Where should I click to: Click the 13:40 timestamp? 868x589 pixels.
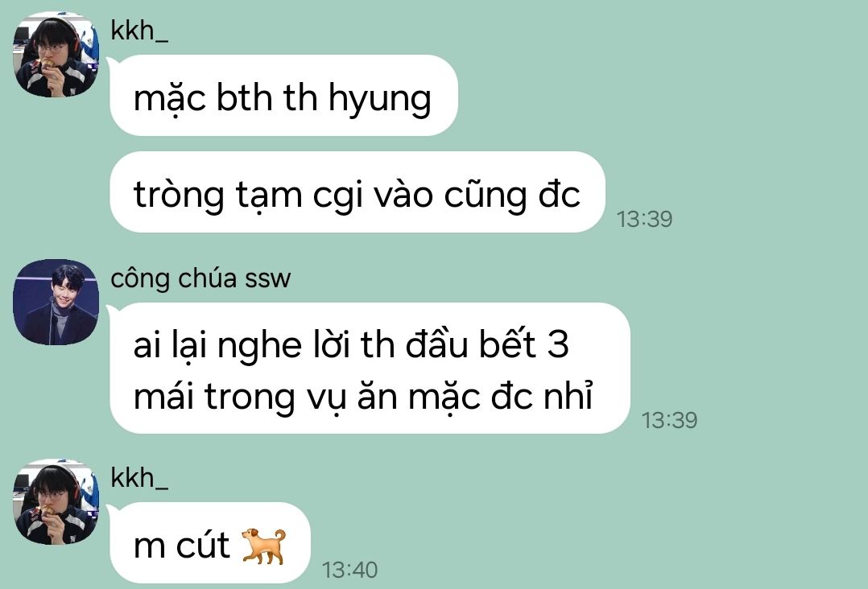[x=349, y=570]
